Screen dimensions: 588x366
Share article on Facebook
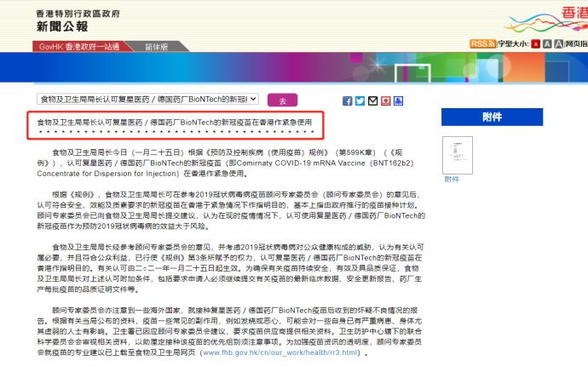347,100
